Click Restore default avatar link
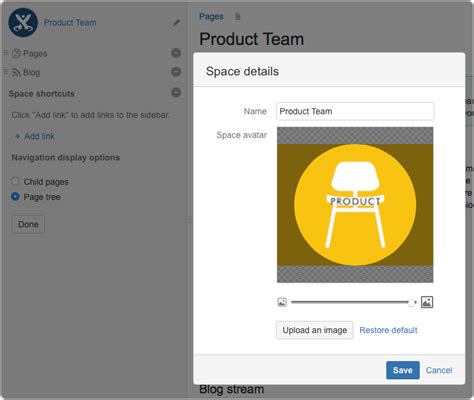Viewport: 474px width, 400px height. [388, 330]
